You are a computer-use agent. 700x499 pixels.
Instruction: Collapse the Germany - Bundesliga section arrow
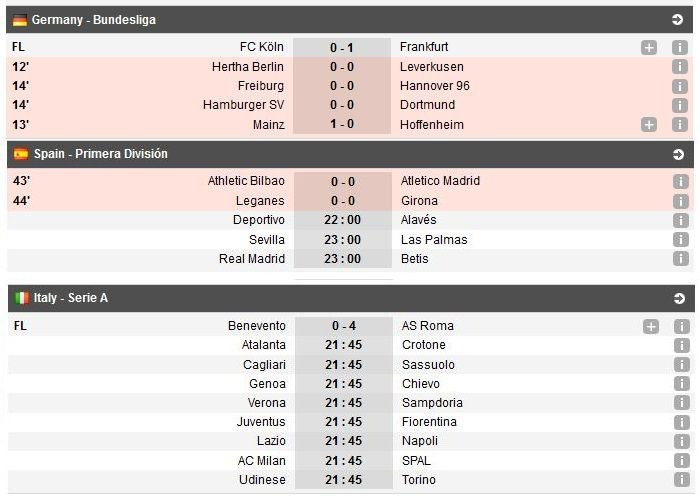pos(678,20)
